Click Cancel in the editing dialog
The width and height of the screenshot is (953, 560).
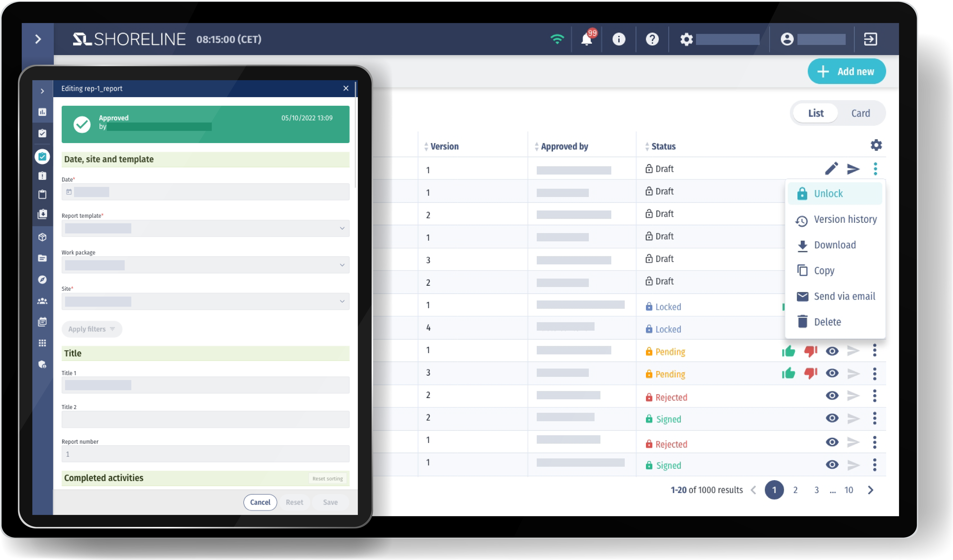(260, 502)
